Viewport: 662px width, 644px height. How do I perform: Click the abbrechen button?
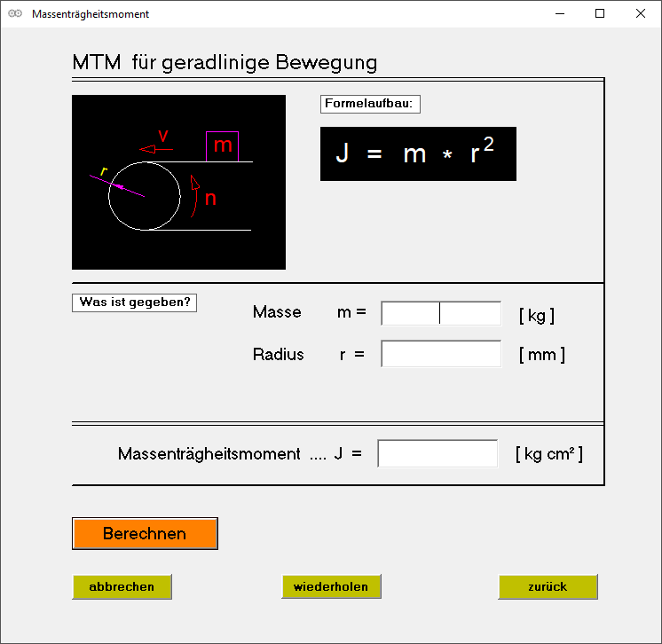[x=122, y=586]
